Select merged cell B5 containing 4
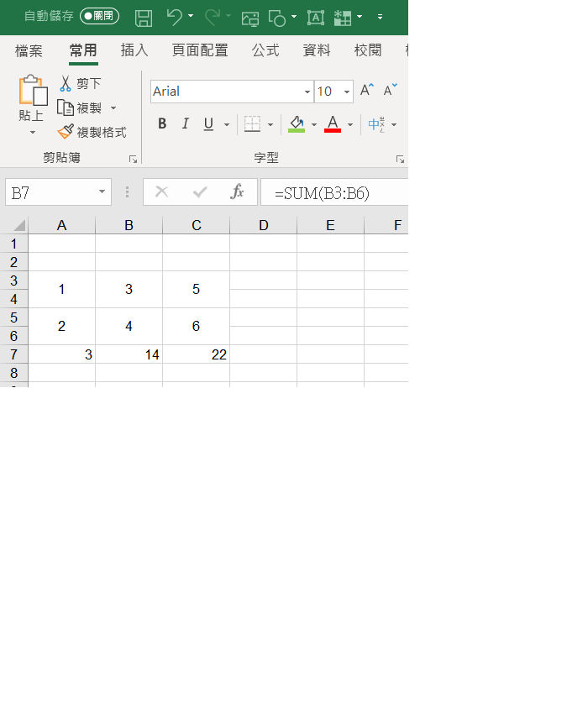The width and height of the screenshot is (588, 708). click(129, 327)
